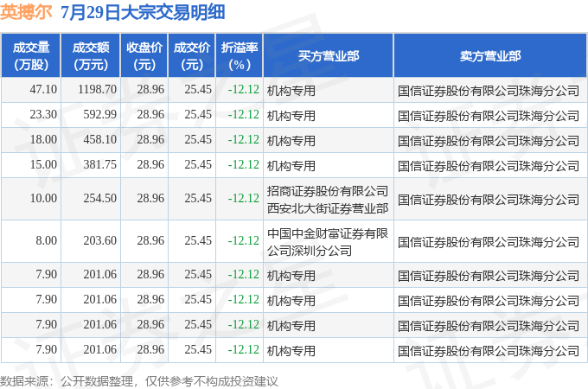Screen dimensions: 588x389
Task: Click seller 国信证券 in the 592.99 row
Action: click(x=489, y=116)
